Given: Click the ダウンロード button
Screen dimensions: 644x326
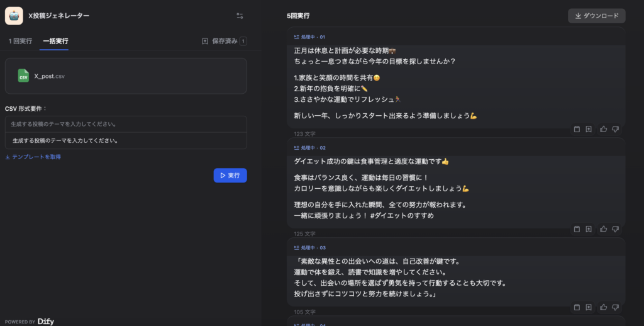Looking at the screenshot, I should (x=596, y=16).
